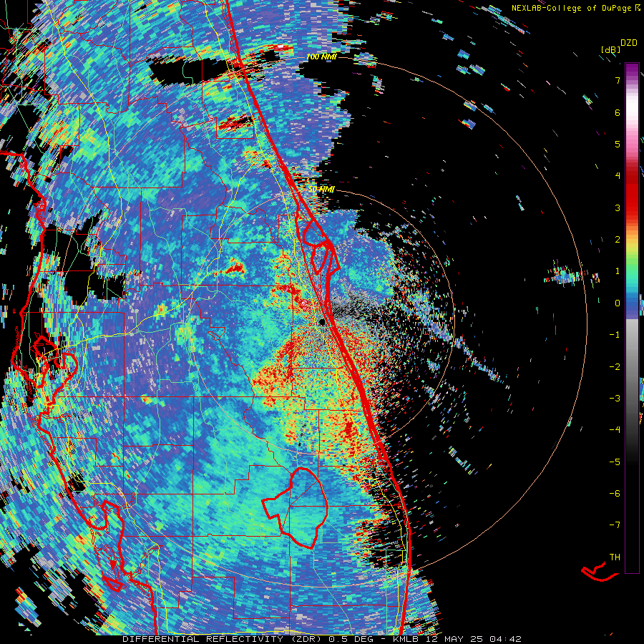Viewport: 644px width, 644px height.
Task: Click the -4 value on the dB scale
Action: [615, 429]
